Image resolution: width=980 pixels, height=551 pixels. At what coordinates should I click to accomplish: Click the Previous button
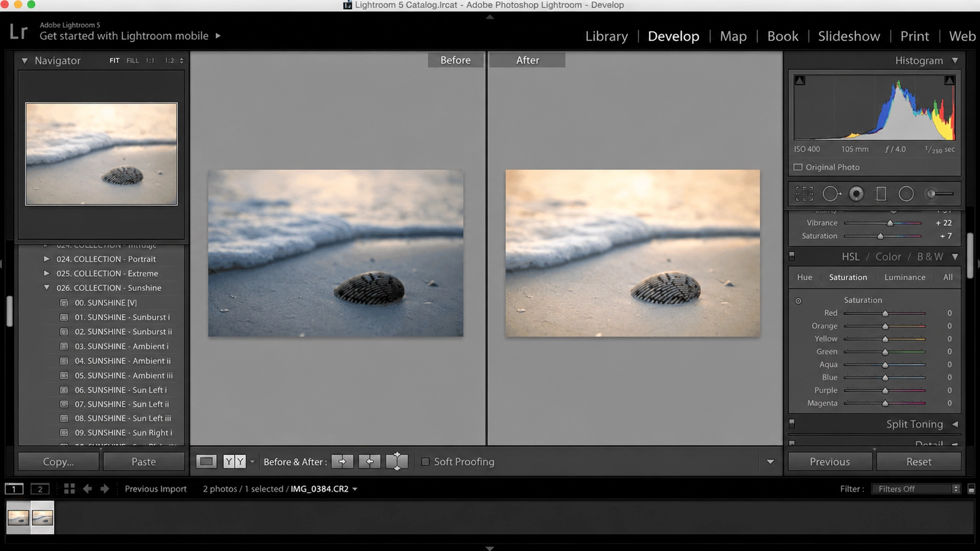[x=830, y=462]
